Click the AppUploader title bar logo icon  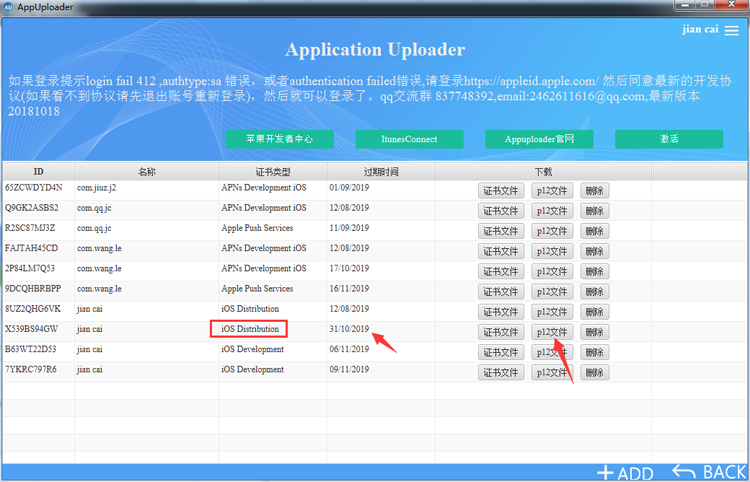[x=8, y=7]
